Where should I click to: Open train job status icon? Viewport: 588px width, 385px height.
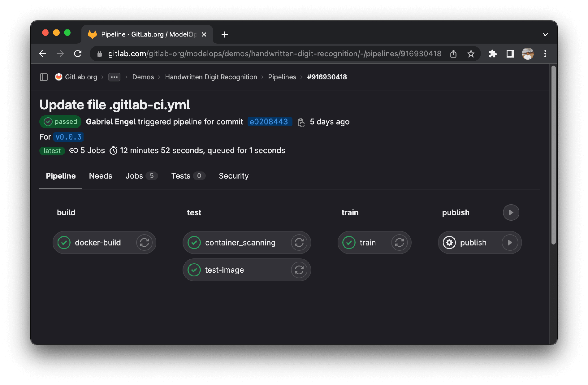(x=349, y=243)
